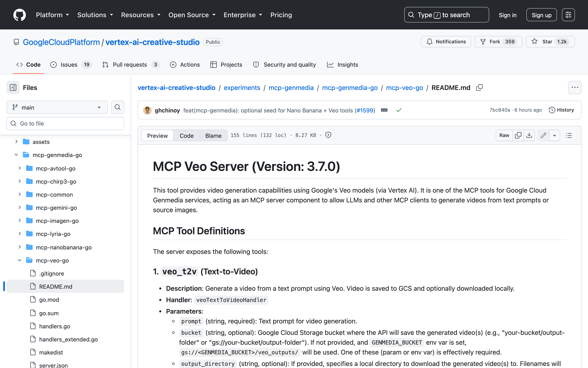Open the document outline icon
Viewport: 588px width, 368px height.
pos(569,135)
